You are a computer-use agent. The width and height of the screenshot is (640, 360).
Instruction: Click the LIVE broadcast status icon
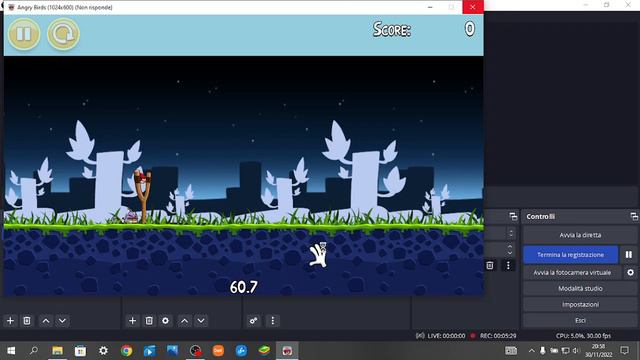point(420,336)
